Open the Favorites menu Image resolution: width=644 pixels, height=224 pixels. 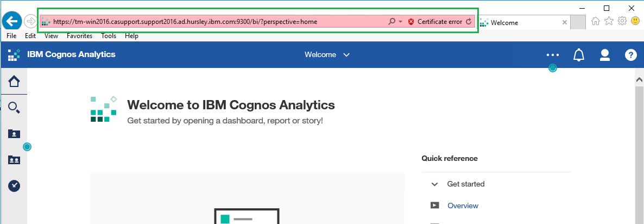click(80, 36)
